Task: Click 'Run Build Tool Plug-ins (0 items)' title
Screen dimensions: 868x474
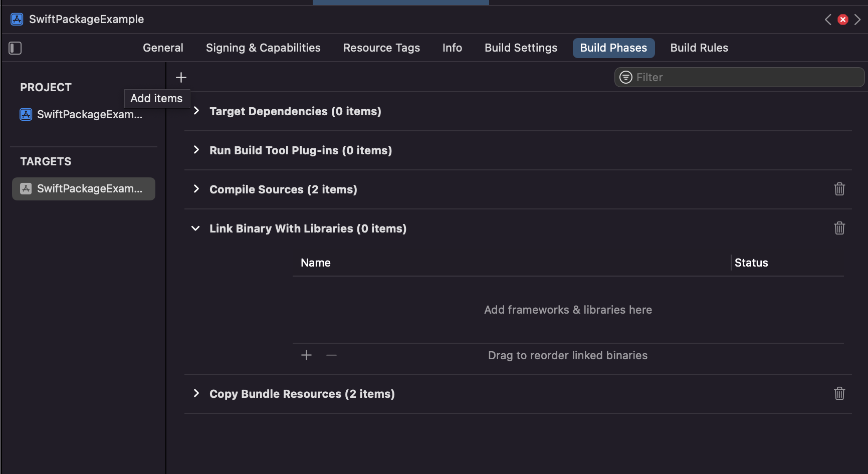Action: coord(301,150)
